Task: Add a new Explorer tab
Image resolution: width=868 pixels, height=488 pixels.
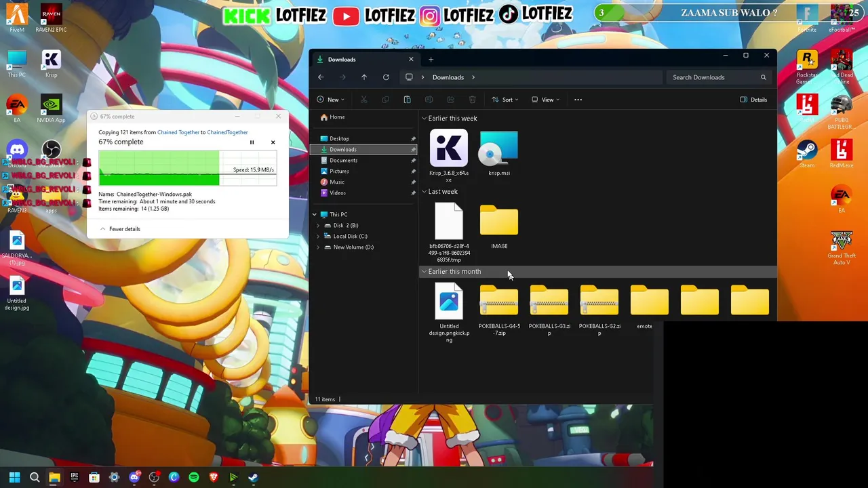Action: tap(431, 60)
